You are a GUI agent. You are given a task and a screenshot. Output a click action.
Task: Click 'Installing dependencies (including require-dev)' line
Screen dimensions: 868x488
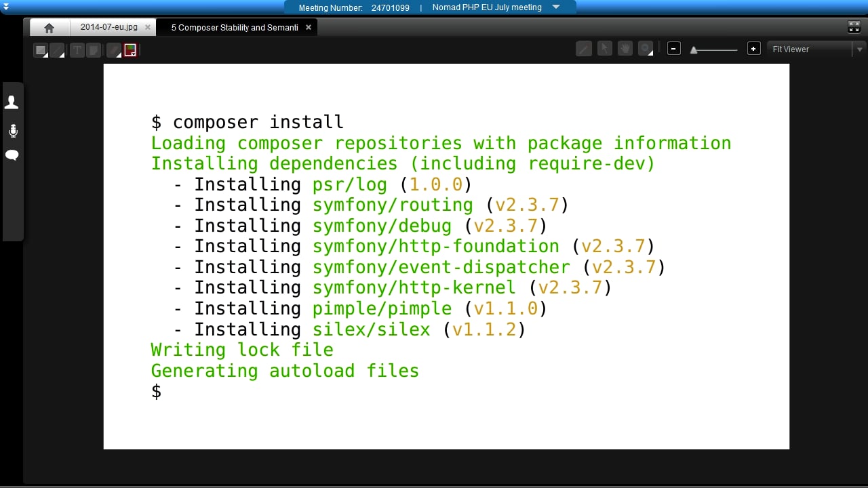pyautogui.click(x=403, y=164)
